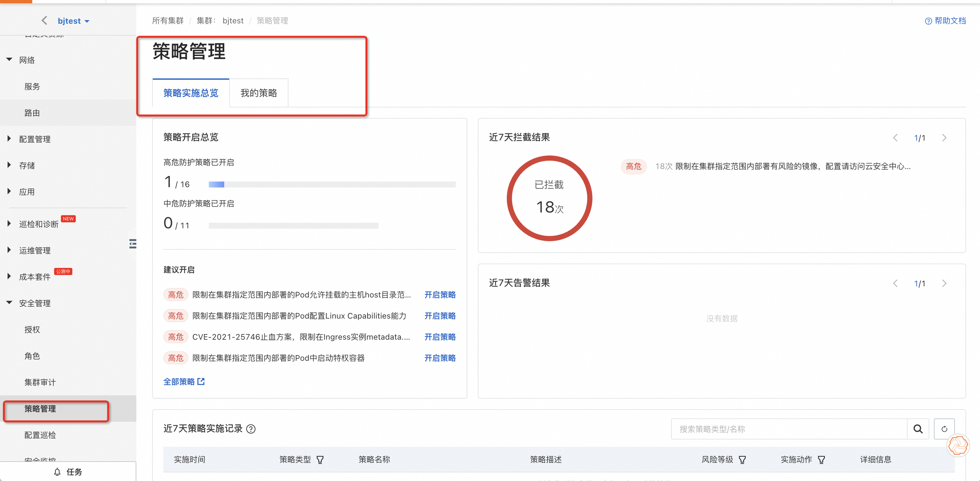
Task: Open the bjtest cluster dropdown
Action: pos(73,21)
